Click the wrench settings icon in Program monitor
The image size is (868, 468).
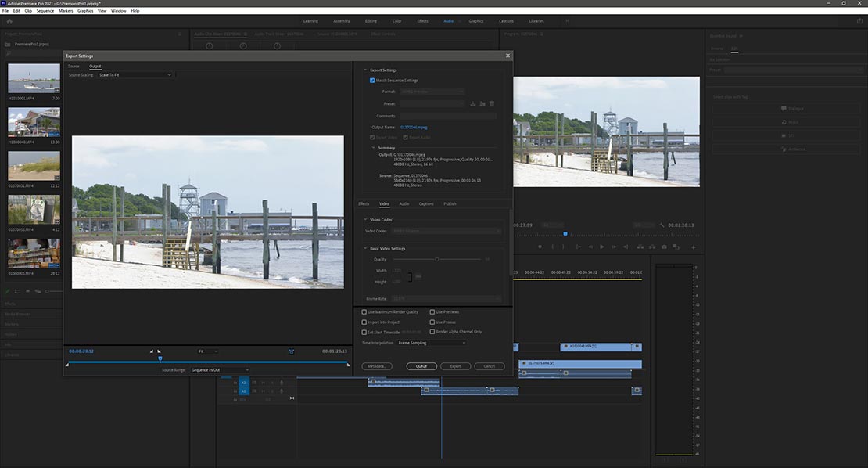pyautogui.click(x=662, y=225)
